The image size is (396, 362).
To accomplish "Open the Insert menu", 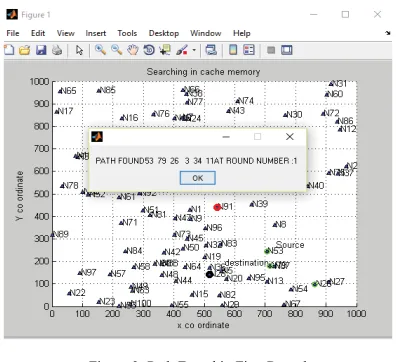I will 96,33.
